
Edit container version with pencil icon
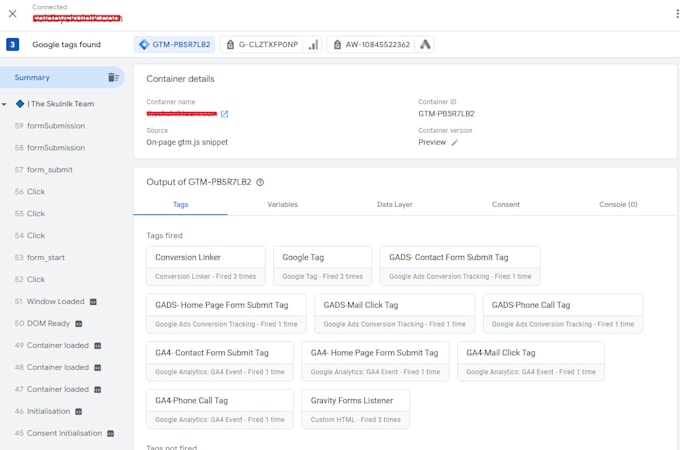(x=454, y=143)
